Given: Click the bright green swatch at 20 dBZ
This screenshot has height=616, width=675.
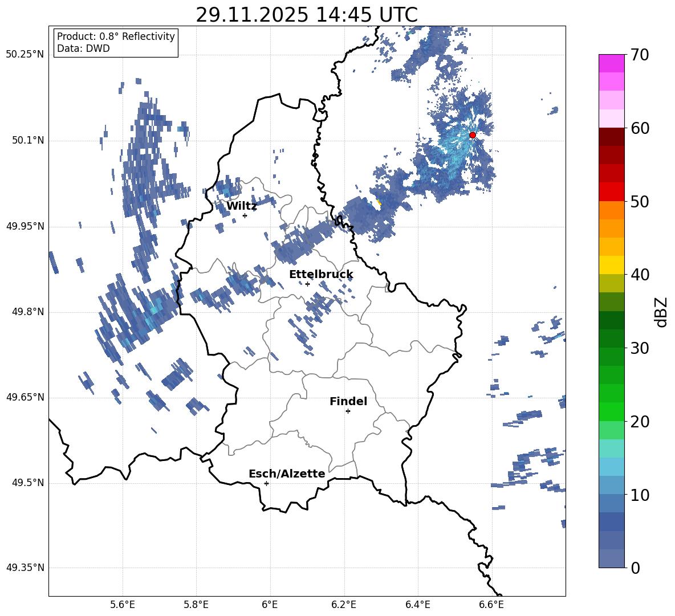Looking at the screenshot, I should pos(611,411).
